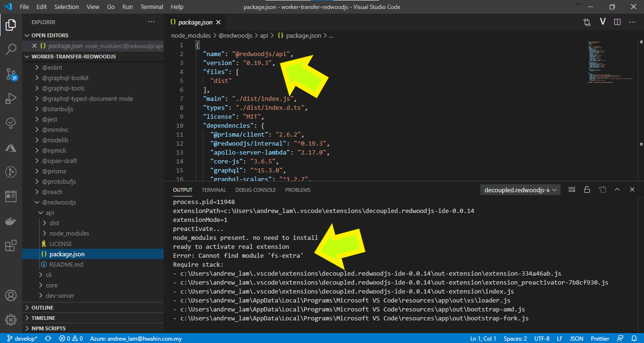Click the Open Changes compare icon in editor toolbar
This screenshot has height=343, width=644.
pyautogui.click(x=587, y=22)
